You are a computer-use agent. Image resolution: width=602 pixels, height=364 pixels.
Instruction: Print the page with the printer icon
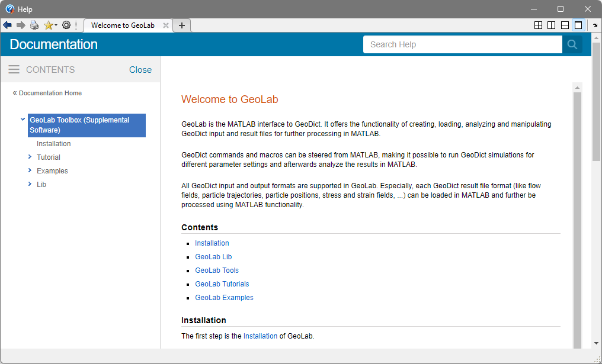[x=34, y=25]
